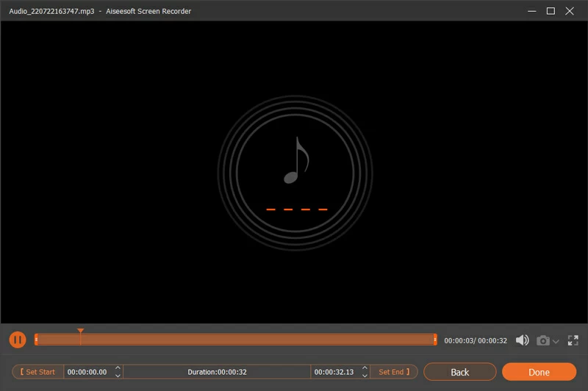Increase the start time with up arrow
The height and width of the screenshot is (391, 588).
point(118,368)
